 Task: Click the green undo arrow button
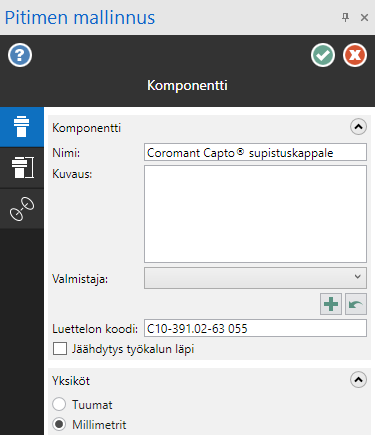[356, 304]
